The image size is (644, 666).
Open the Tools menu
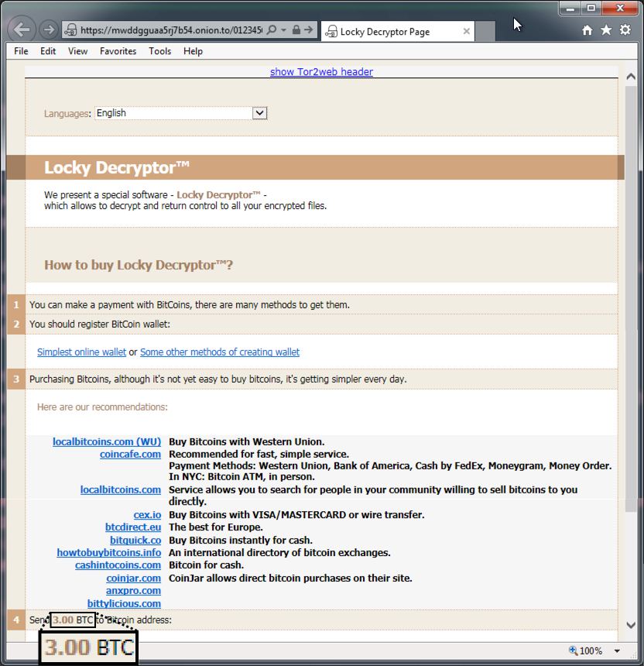click(x=159, y=51)
